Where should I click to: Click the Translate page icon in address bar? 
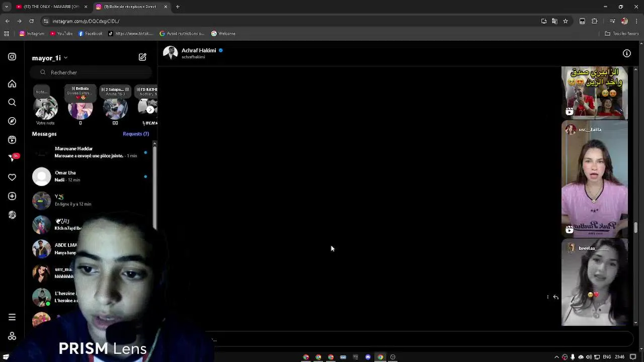(x=554, y=21)
